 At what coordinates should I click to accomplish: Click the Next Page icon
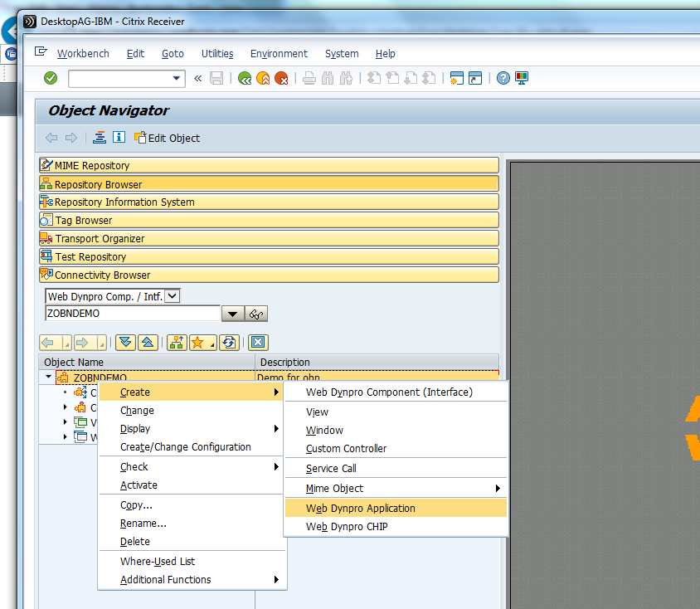click(411, 78)
